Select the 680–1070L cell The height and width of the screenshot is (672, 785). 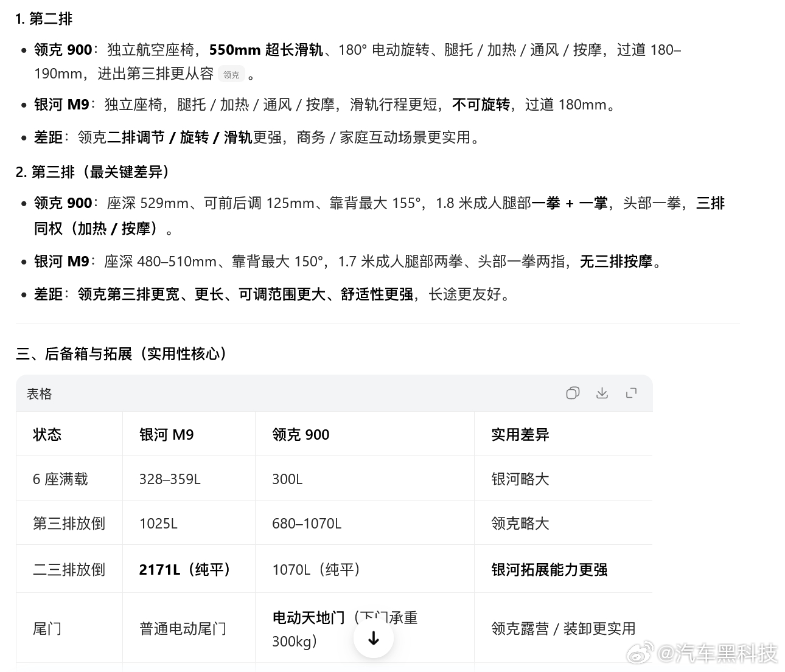(307, 523)
